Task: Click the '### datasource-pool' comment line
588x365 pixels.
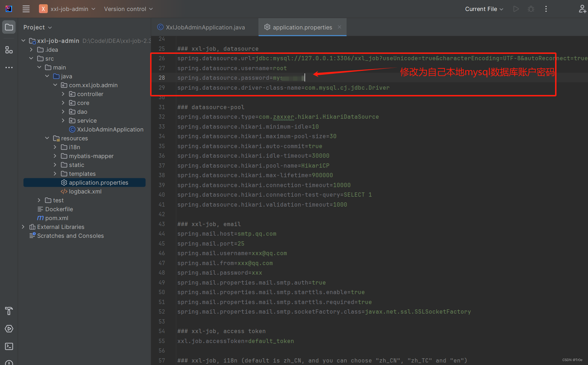Action: tap(211, 107)
